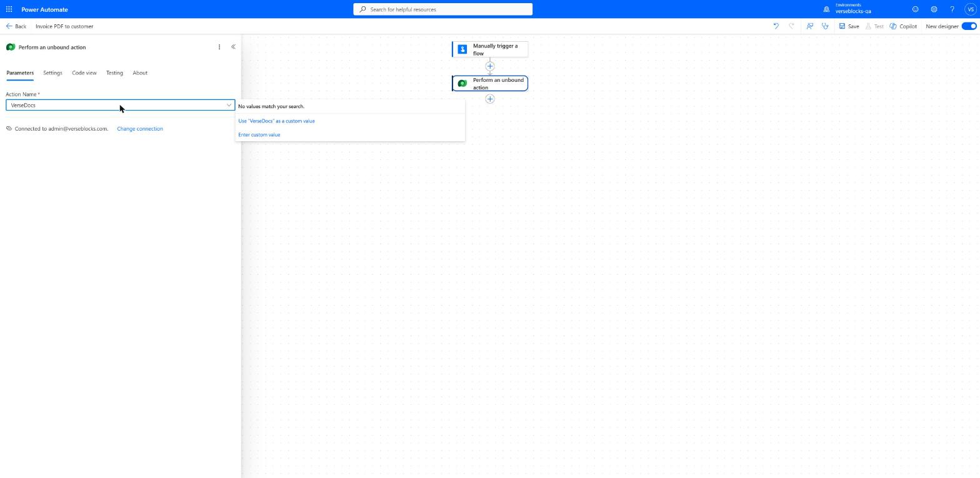Choose Use "VerseDocs" as a custom value

[x=276, y=121]
